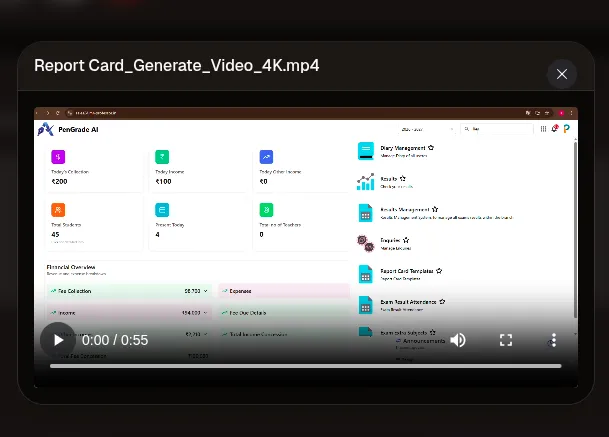Click the Expenses row

pyautogui.click(x=284, y=291)
